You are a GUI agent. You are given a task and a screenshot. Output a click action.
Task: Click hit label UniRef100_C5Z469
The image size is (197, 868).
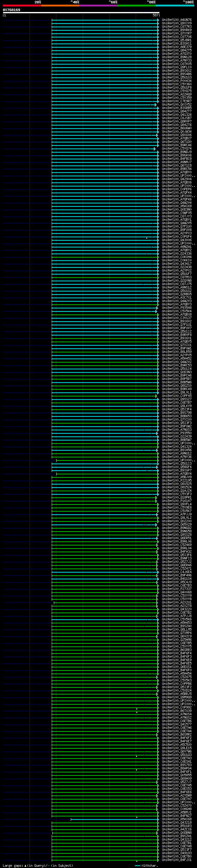(177, 545)
